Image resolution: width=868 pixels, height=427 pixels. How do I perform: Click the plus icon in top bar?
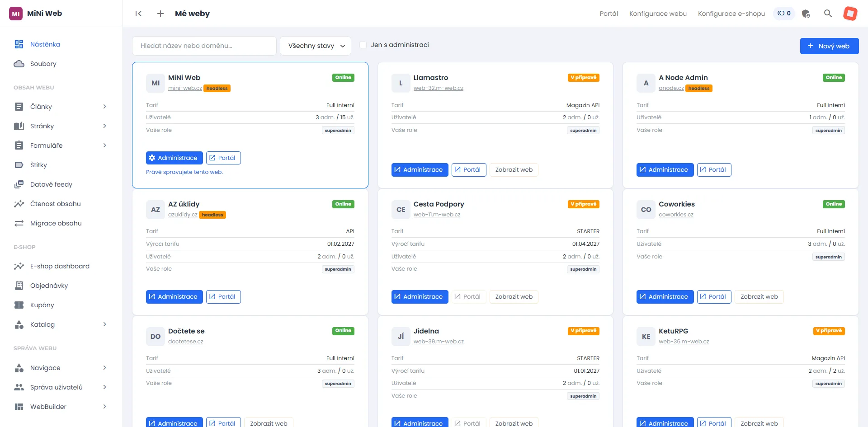[160, 14]
